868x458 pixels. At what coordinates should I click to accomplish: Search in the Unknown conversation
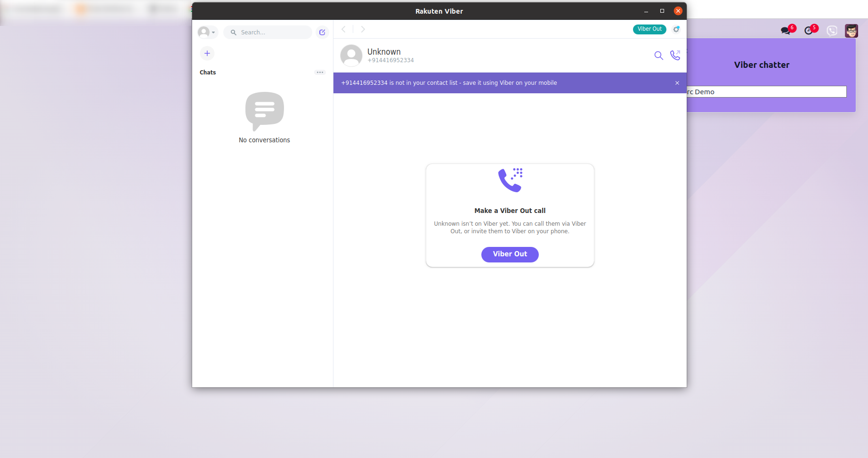pos(658,56)
